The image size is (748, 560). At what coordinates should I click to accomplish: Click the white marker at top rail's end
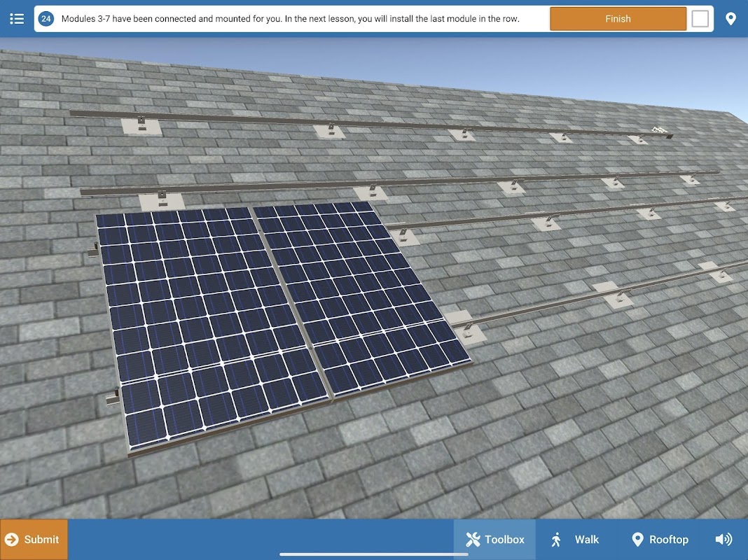[659, 129]
